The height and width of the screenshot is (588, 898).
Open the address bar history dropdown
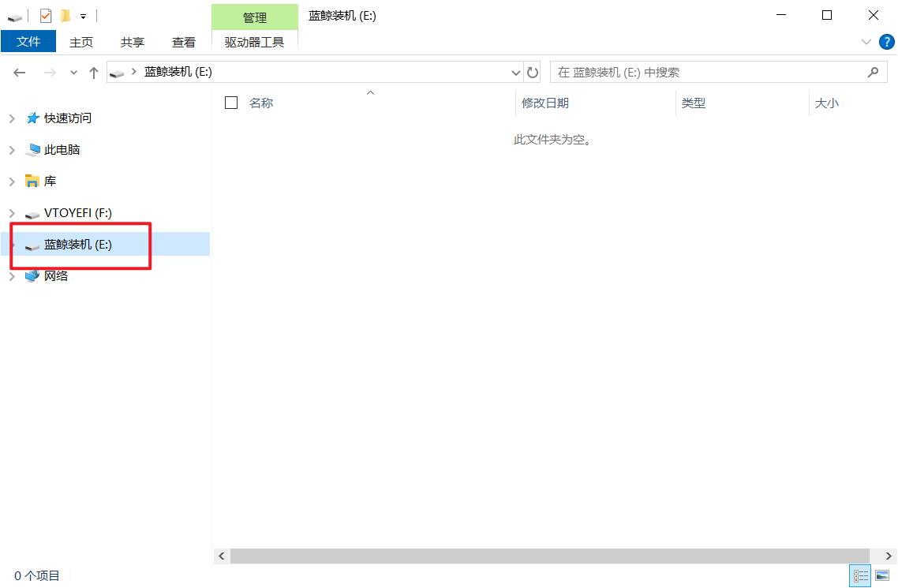tap(516, 73)
